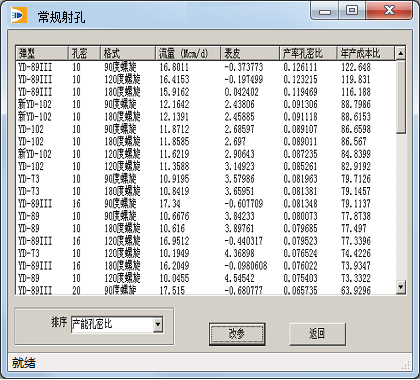The height and width of the screenshot is (380, 420).
Task: Click the 表皮 column header
Action: tap(250, 53)
